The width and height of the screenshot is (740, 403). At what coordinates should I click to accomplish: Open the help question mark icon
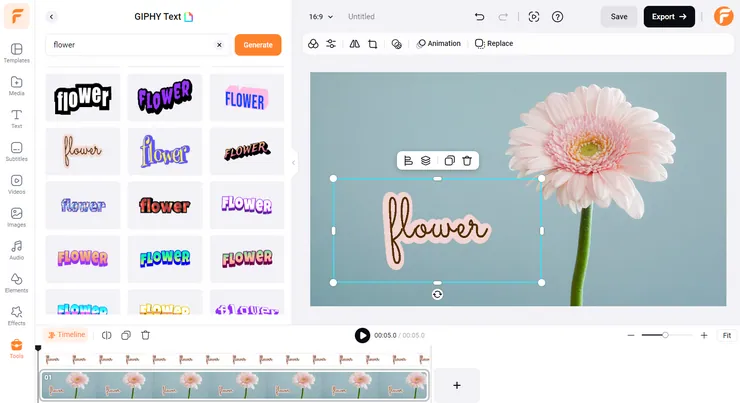click(557, 17)
